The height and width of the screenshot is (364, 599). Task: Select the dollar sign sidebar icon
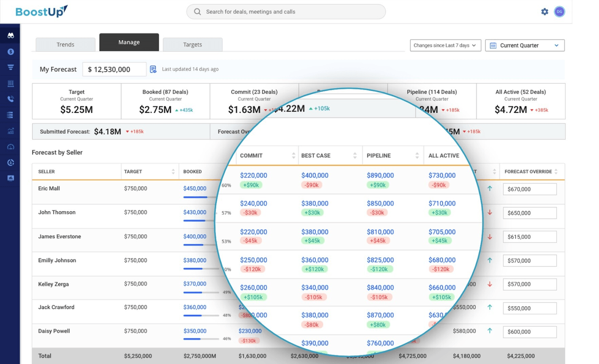[x=10, y=52]
